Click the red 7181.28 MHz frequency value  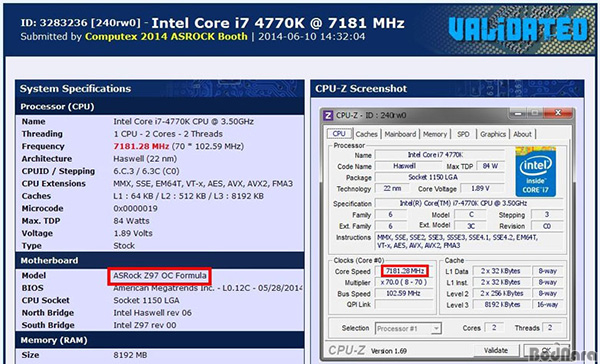click(141, 146)
